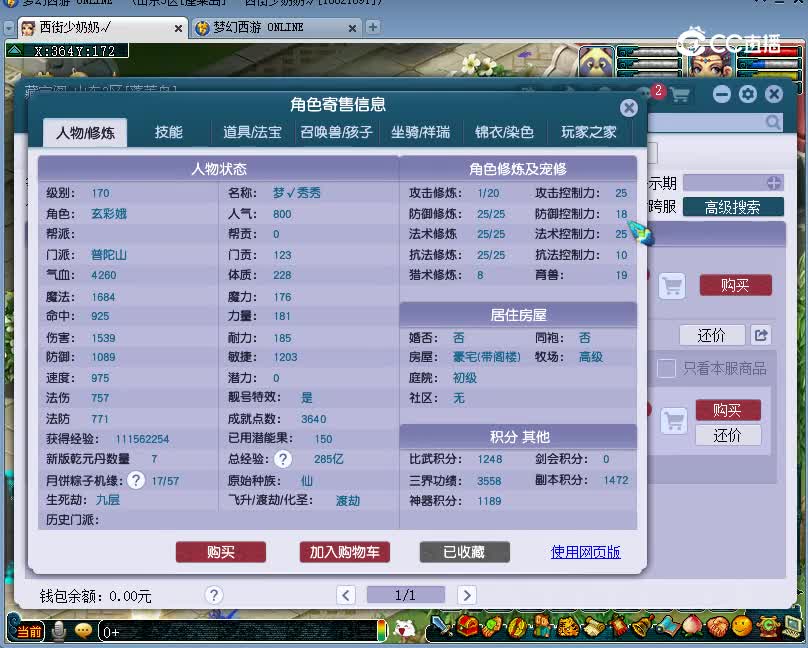808x648 pixels.
Task: Show help next to 钱包余额
Action: (214, 595)
